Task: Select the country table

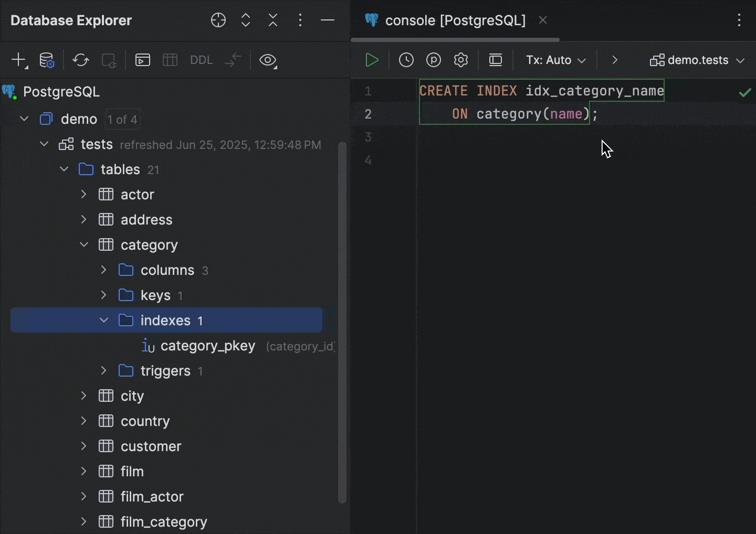Action: 145,421
